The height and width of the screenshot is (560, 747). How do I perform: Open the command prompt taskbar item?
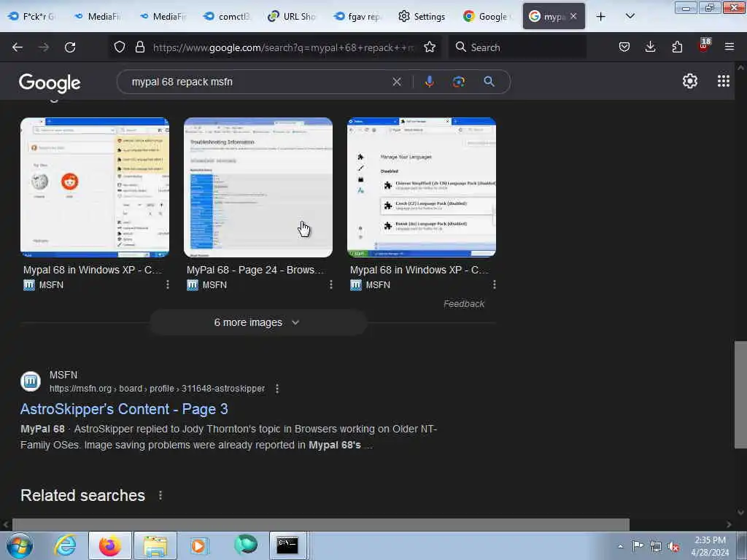pyautogui.click(x=287, y=545)
